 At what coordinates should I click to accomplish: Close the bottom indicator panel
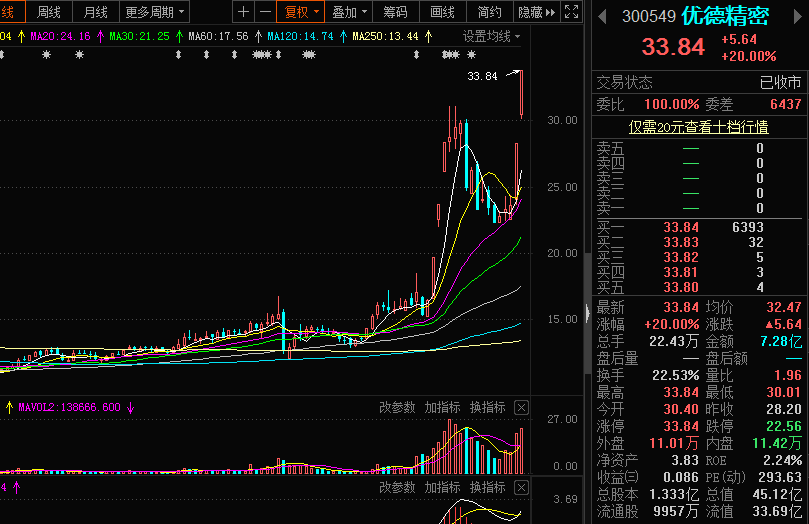tap(522, 488)
